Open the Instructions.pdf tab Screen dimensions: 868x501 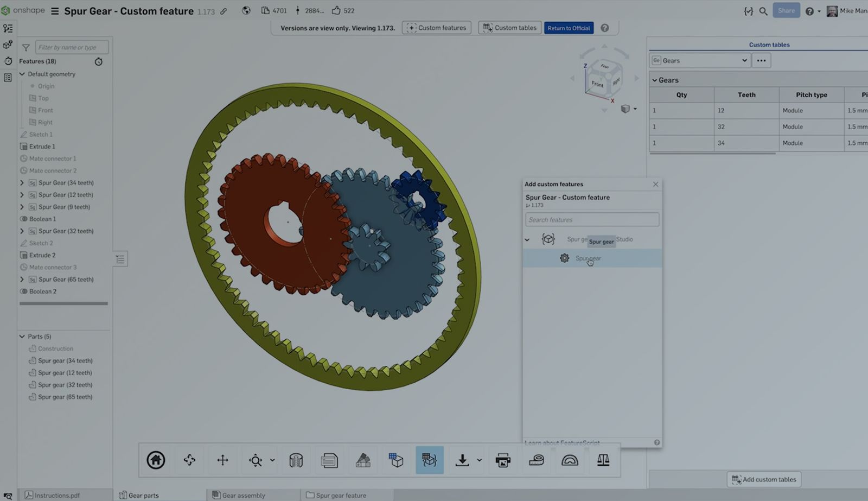[56, 495]
